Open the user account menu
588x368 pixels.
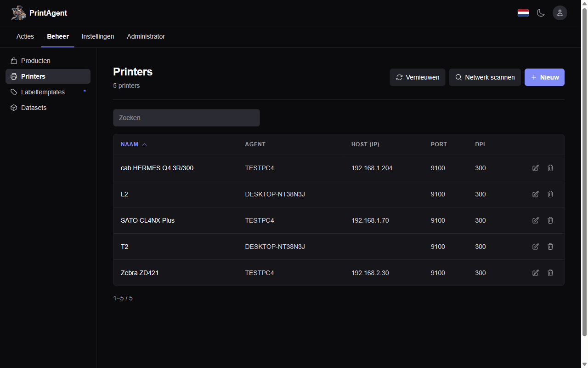pos(560,13)
